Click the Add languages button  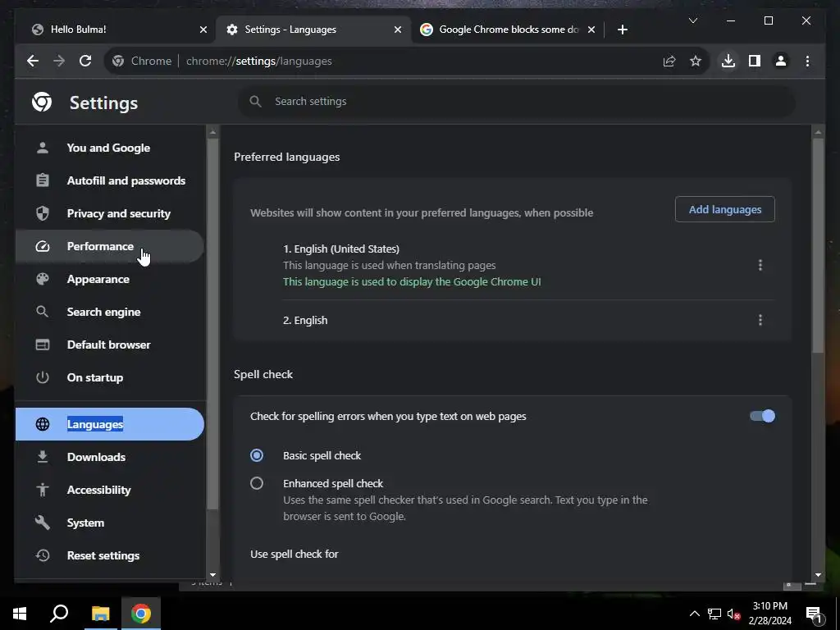(x=725, y=209)
